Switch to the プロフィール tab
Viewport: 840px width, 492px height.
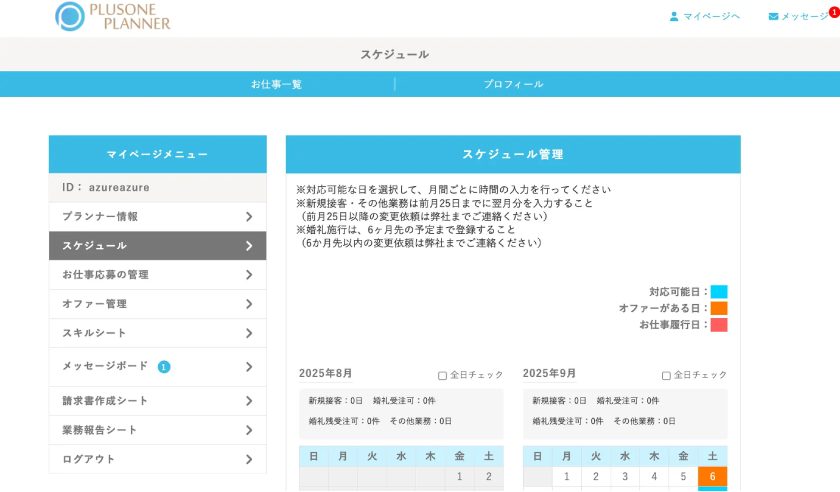pos(513,84)
